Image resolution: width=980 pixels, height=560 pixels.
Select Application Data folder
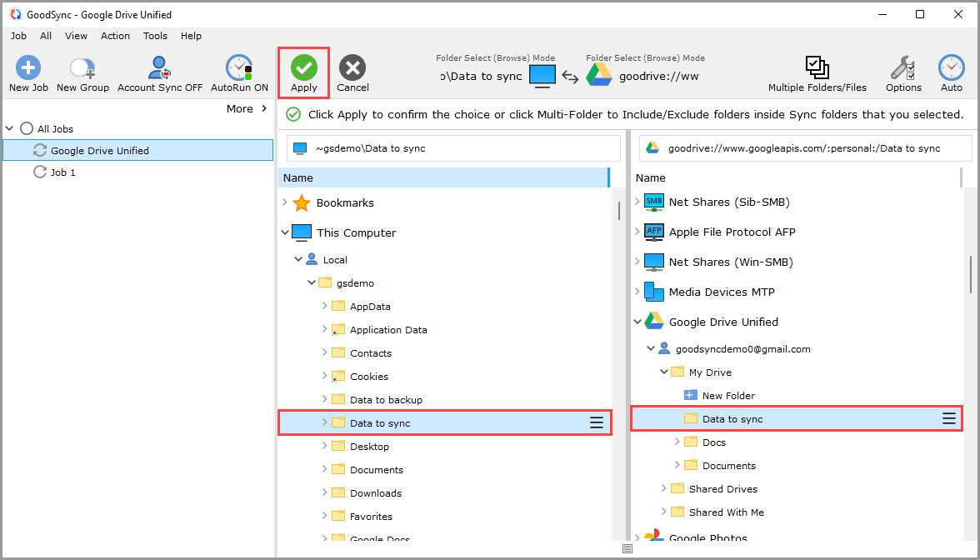pos(388,329)
